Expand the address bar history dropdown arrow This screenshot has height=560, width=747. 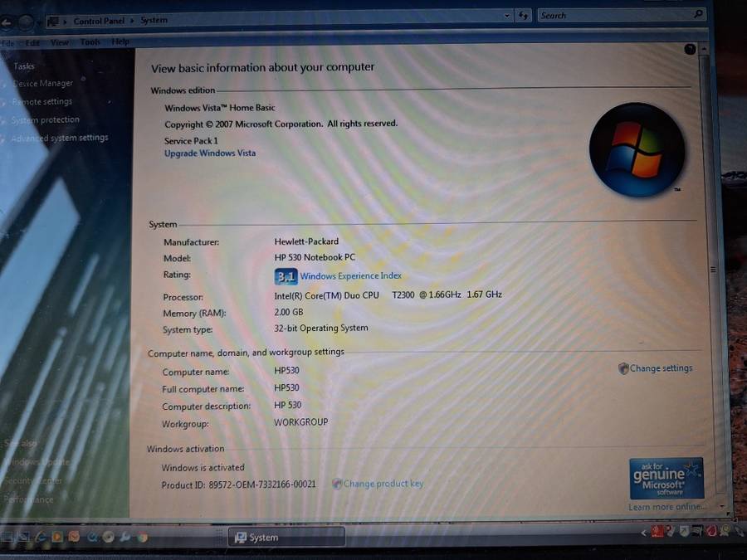tap(507, 16)
